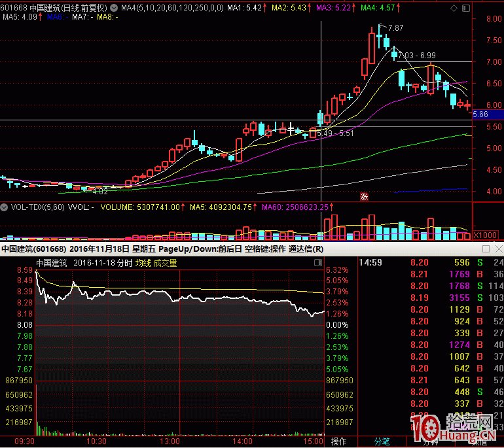Click the yellow 成交量 legend label

click(165, 264)
